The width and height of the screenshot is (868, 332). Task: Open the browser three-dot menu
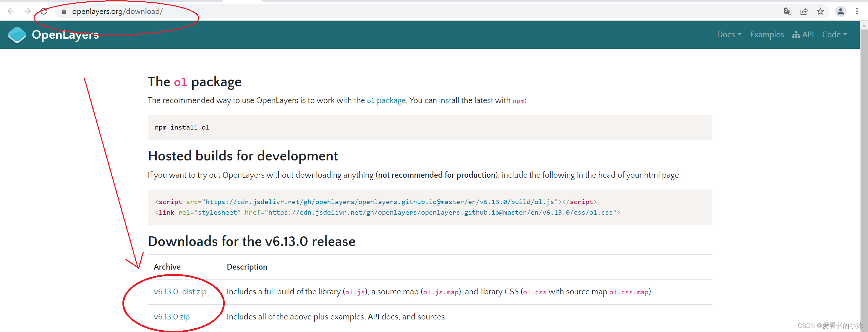pyautogui.click(x=857, y=11)
